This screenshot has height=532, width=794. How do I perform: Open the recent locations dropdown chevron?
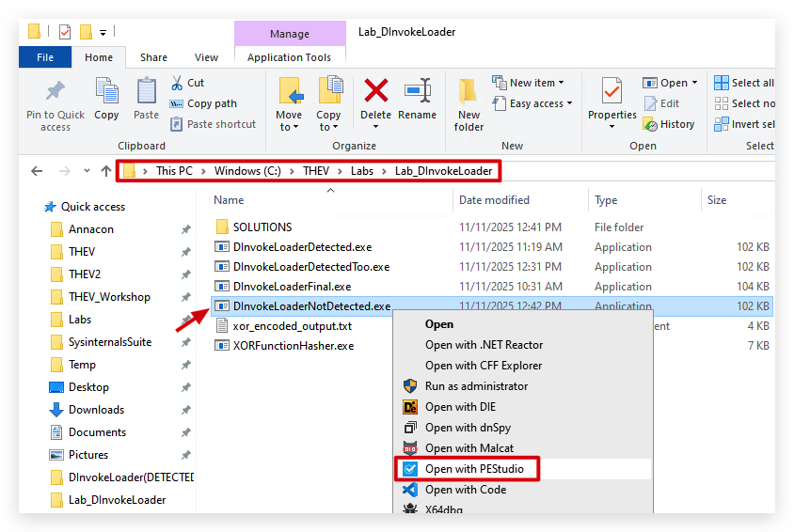(x=87, y=171)
